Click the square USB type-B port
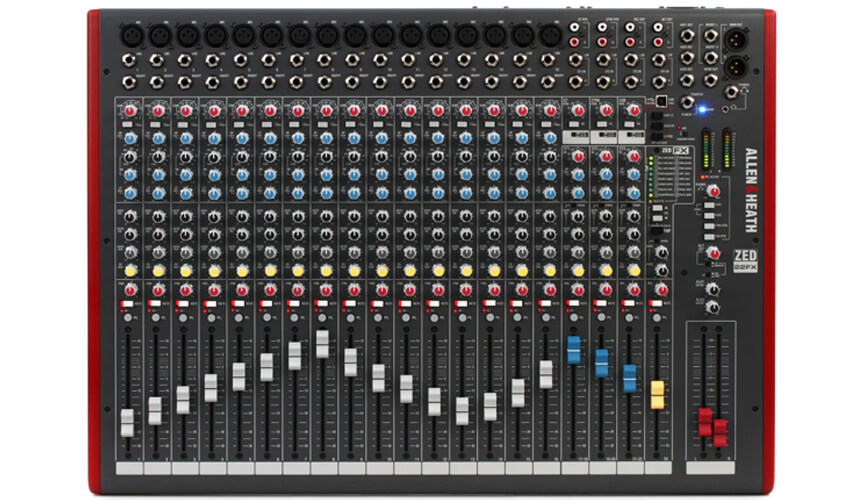The height and width of the screenshot is (500, 850). point(661,101)
